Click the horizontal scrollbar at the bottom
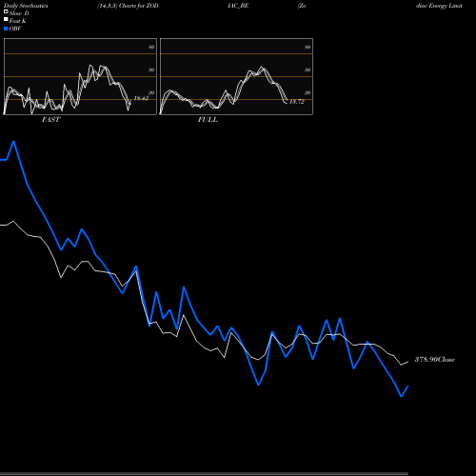 pyautogui.click(x=204, y=474)
